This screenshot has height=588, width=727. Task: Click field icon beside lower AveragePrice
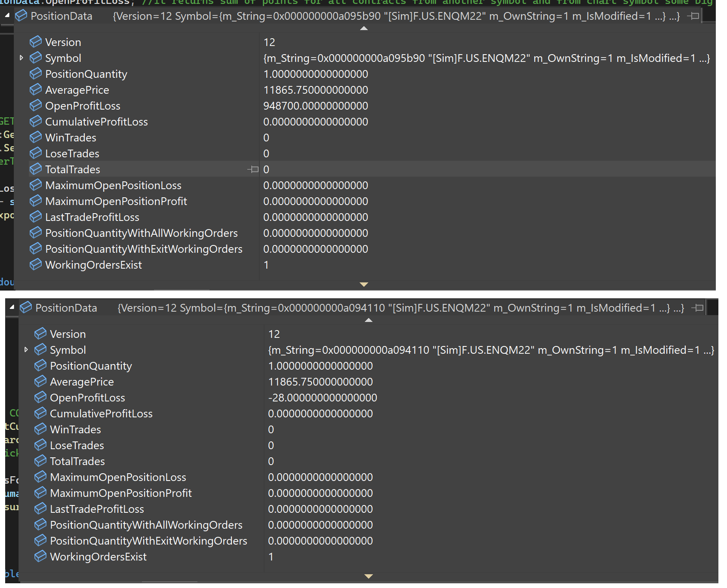pos(40,381)
